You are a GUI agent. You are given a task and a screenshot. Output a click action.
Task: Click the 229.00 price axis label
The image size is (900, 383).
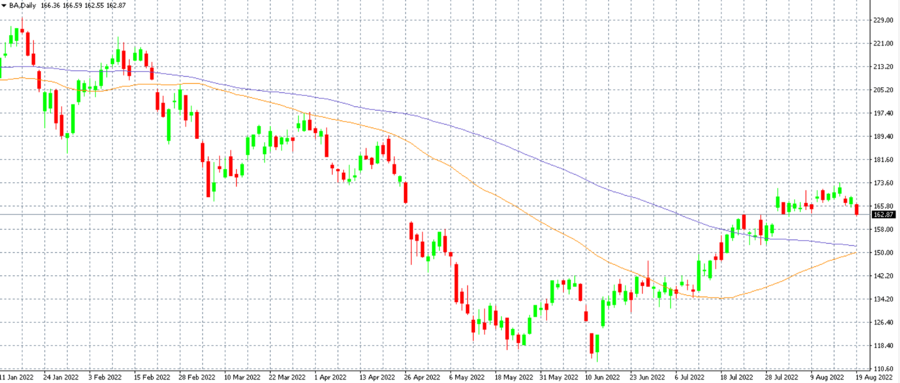882,20
